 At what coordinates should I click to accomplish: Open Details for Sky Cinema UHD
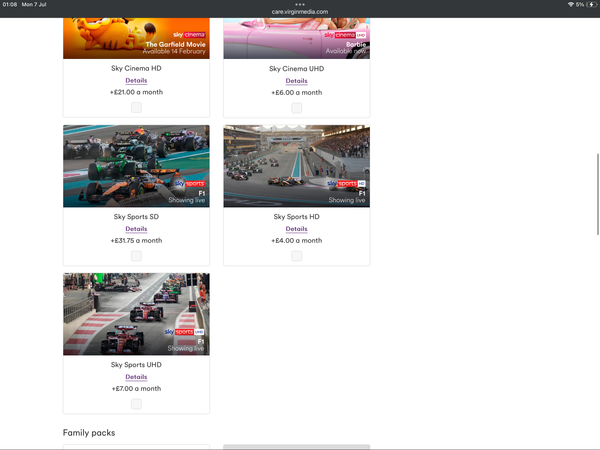(x=297, y=81)
